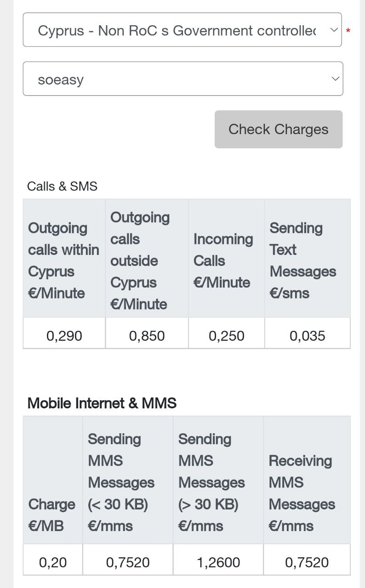Select the Sending Text Messages €/sms header
Screen dimensions: 365x588
pos(303,260)
